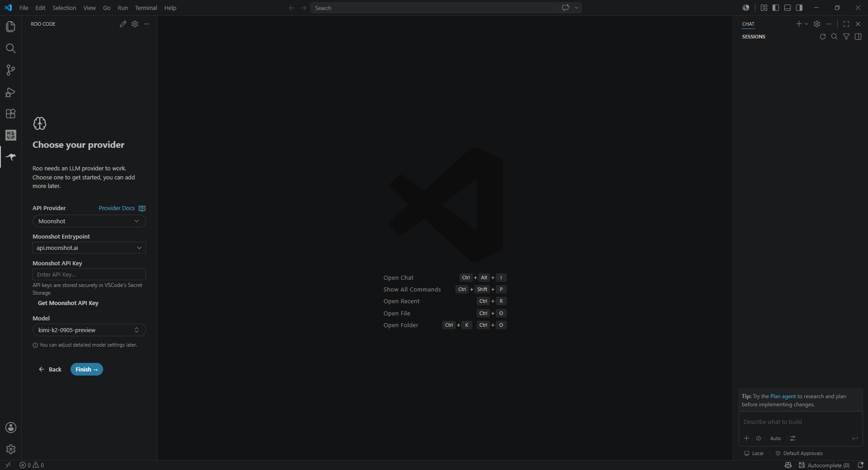Viewport: 868px width, 470px height.
Task: Click the Finish button
Action: click(x=86, y=369)
